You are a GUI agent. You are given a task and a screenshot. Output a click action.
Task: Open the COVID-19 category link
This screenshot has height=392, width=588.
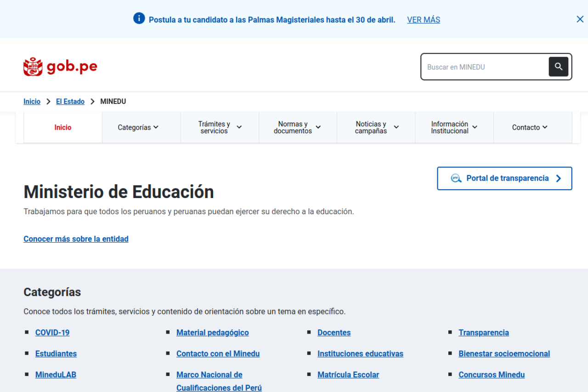(x=52, y=332)
